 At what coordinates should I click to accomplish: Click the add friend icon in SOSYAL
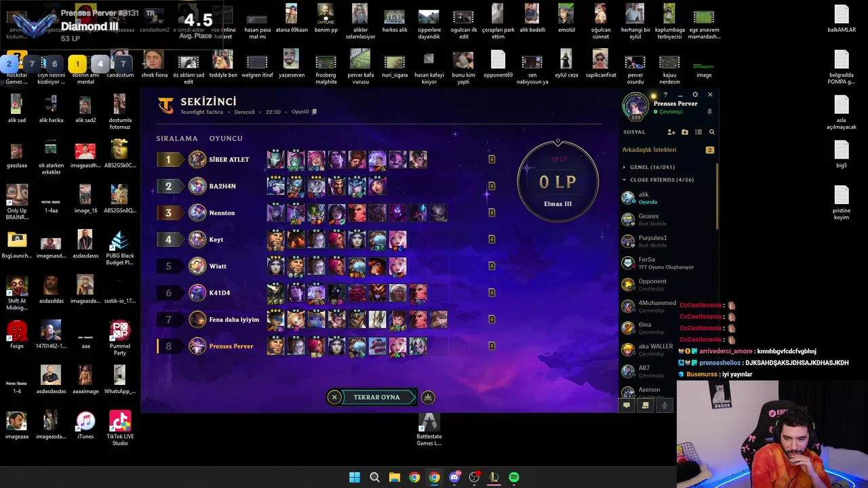click(671, 132)
